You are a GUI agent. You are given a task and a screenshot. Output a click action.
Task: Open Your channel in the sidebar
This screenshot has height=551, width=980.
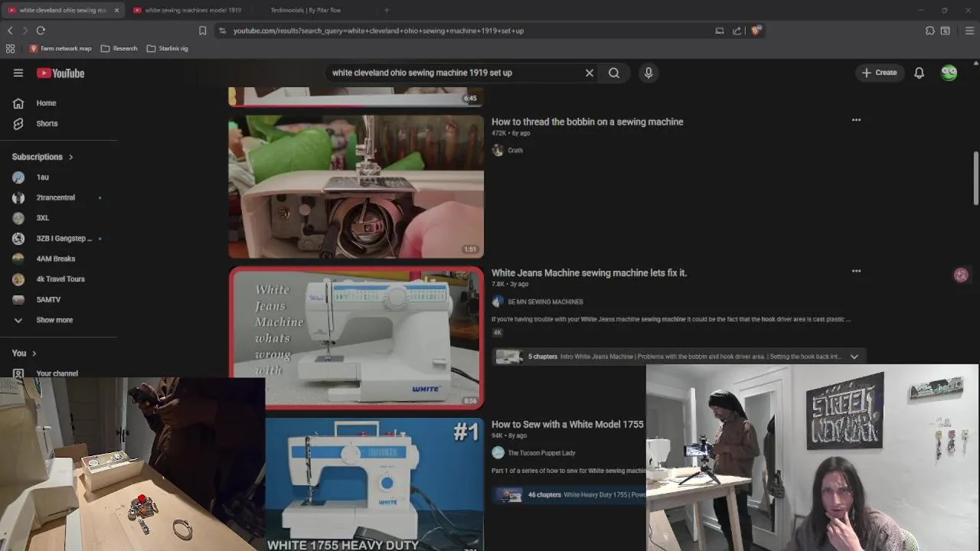pos(58,373)
